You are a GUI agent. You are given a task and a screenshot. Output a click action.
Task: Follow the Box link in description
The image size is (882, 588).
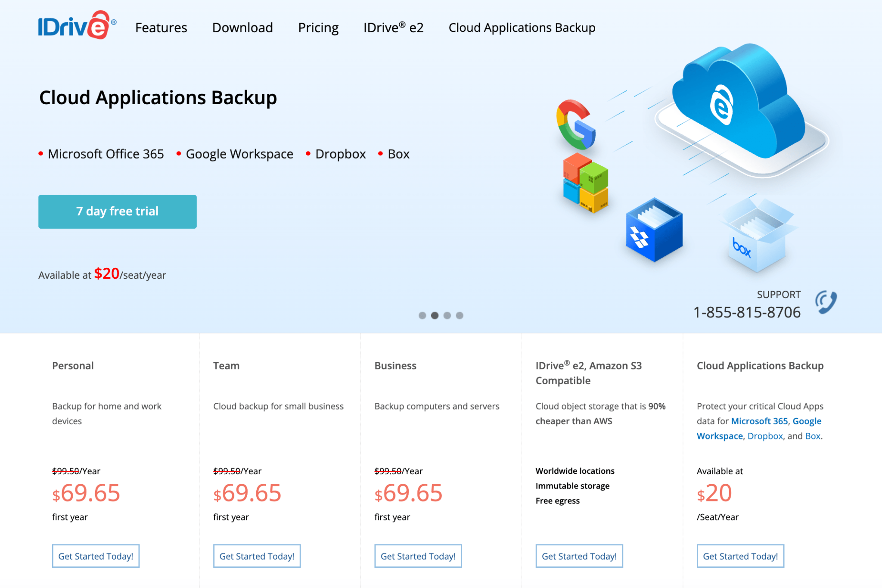(813, 436)
